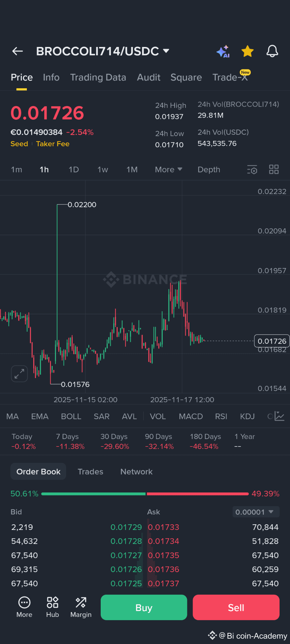
Task: Switch to the Trading Data tab
Action: [98, 77]
